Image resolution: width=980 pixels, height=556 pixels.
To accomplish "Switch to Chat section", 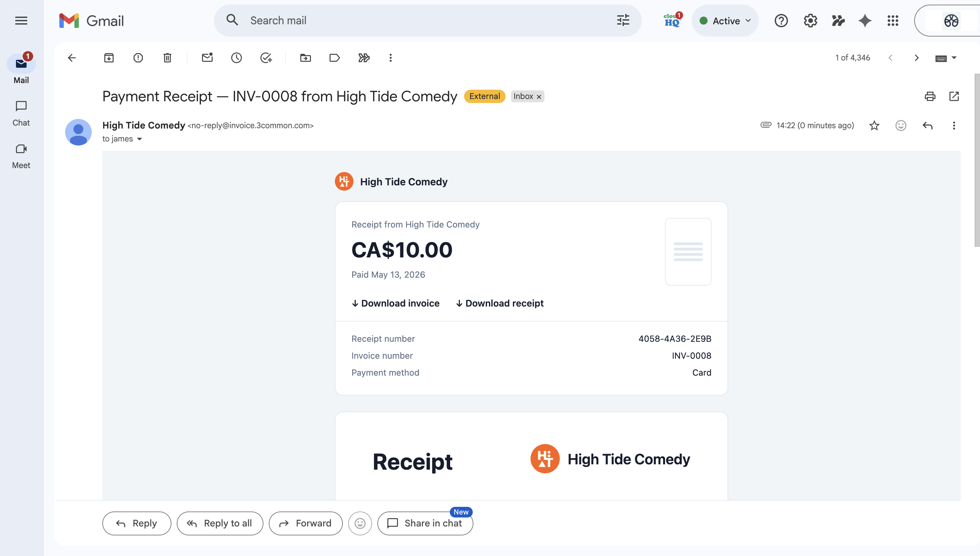I will (21, 113).
